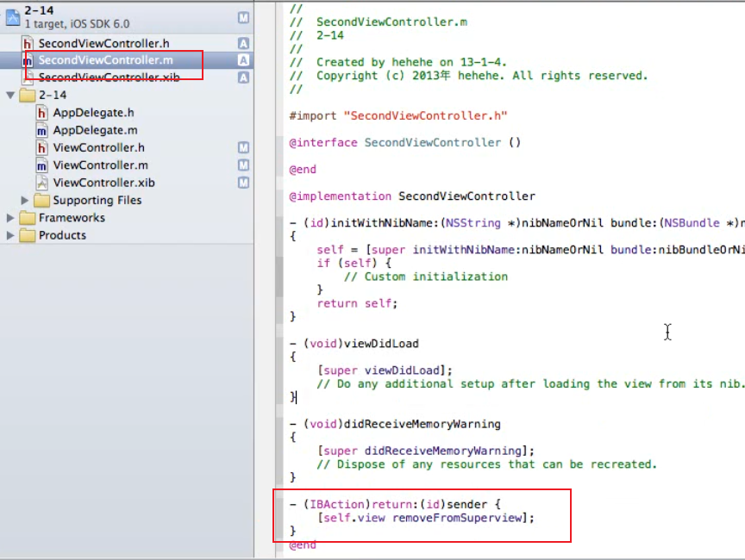Click the [super didReceiveMemoryWarning]; line
745x560 pixels.
coord(426,451)
